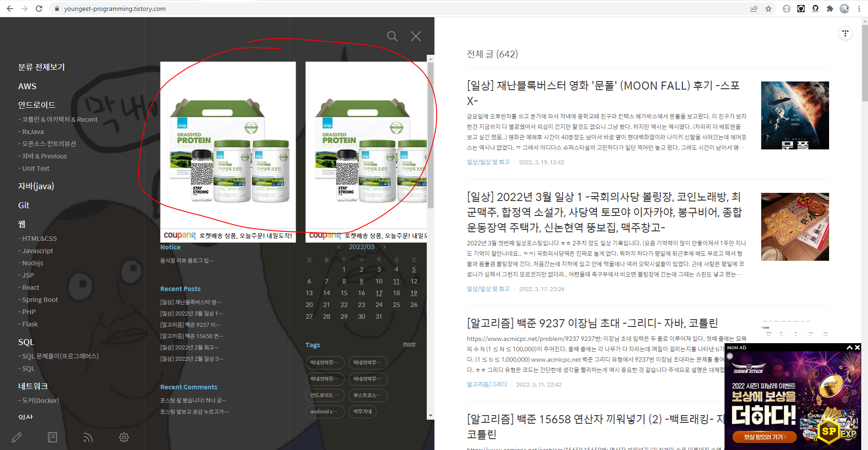
Task: Open the 자바(java) category
Action: click(36, 186)
